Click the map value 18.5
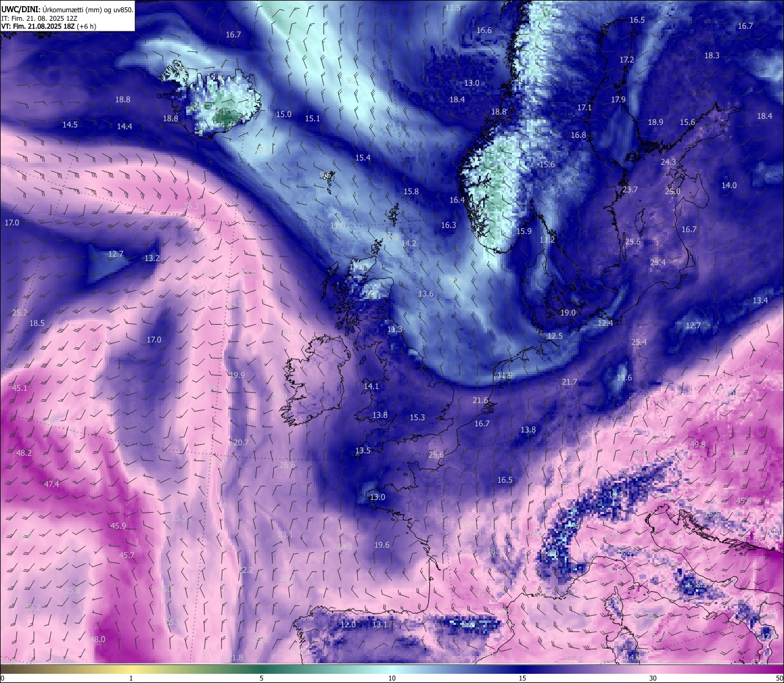Screen dimensions: 784x683 click(x=37, y=323)
